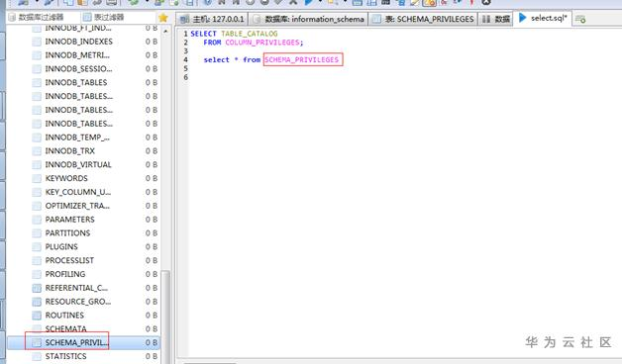Click table icon beside INNODB_TRX

click(37, 151)
